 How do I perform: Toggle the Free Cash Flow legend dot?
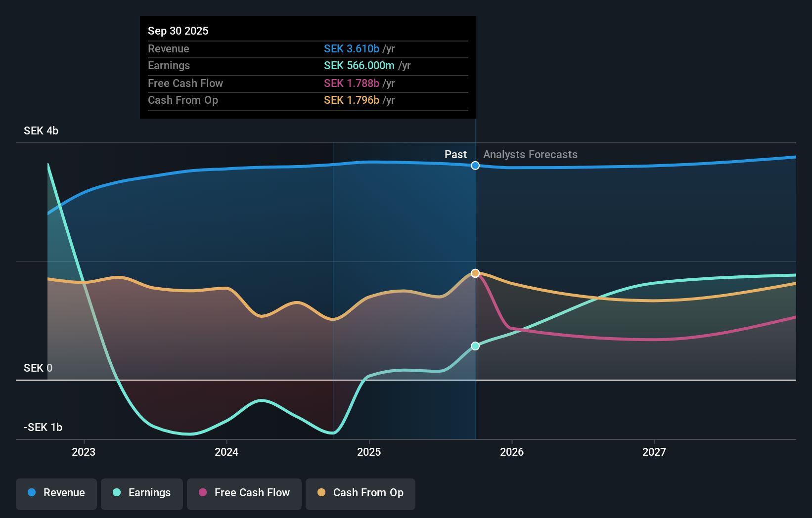[203, 493]
